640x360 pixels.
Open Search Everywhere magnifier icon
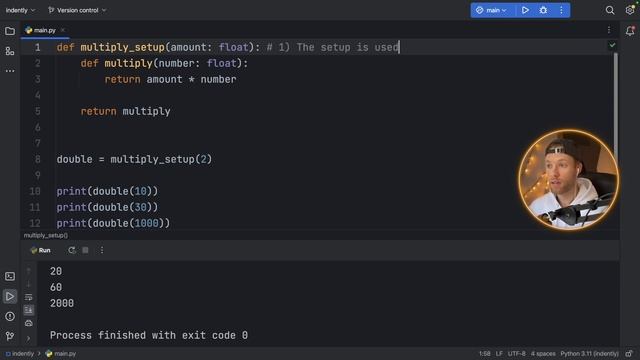(610, 10)
